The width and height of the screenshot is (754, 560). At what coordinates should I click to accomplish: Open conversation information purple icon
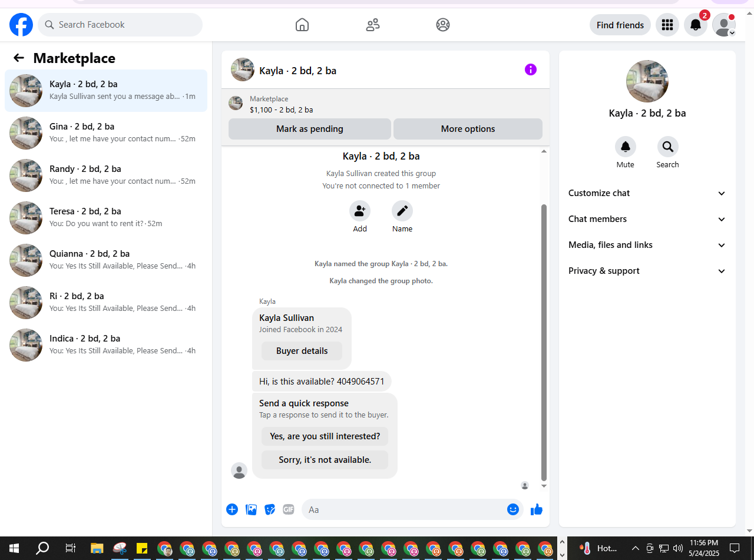click(x=531, y=69)
